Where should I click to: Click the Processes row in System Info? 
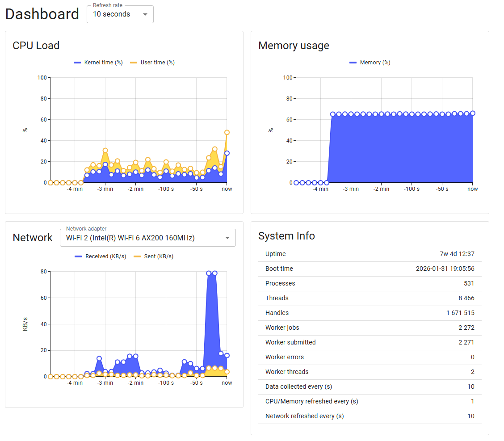coord(370,283)
